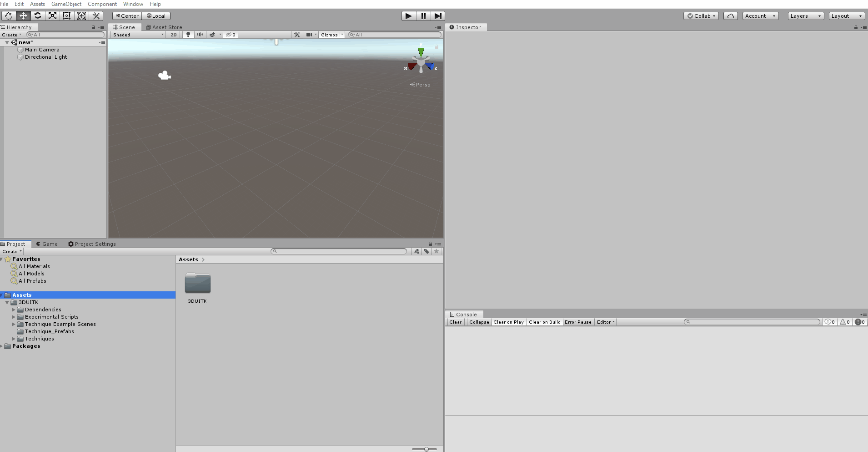Select Main Camera in Hierarchy
The height and width of the screenshot is (452, 868).
tap(42, 50)
